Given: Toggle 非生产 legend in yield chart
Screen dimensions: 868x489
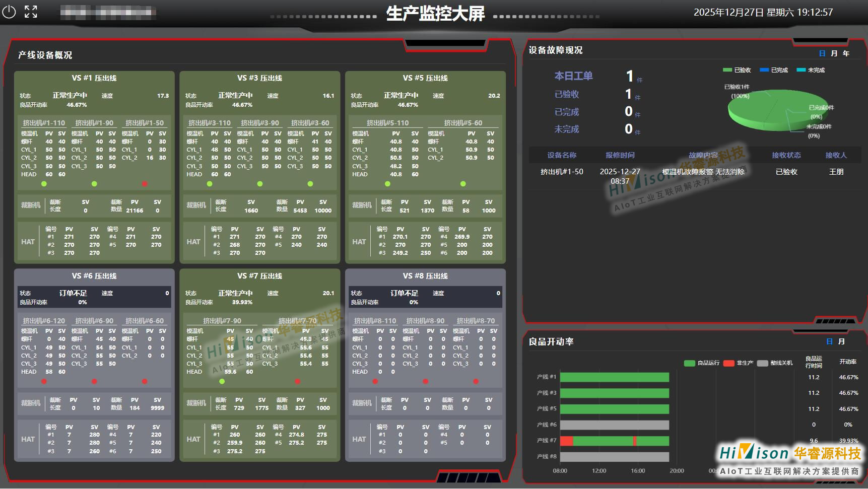Looking at the screenshot, I should pyautogui.click(x=739, y=363).
